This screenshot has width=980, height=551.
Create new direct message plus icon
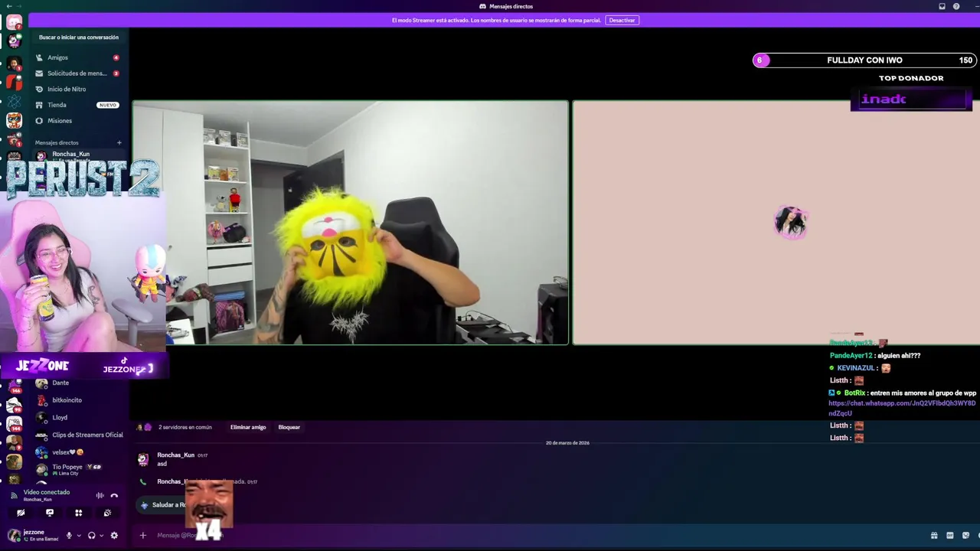pyautogui.click(x=119, y=142)
